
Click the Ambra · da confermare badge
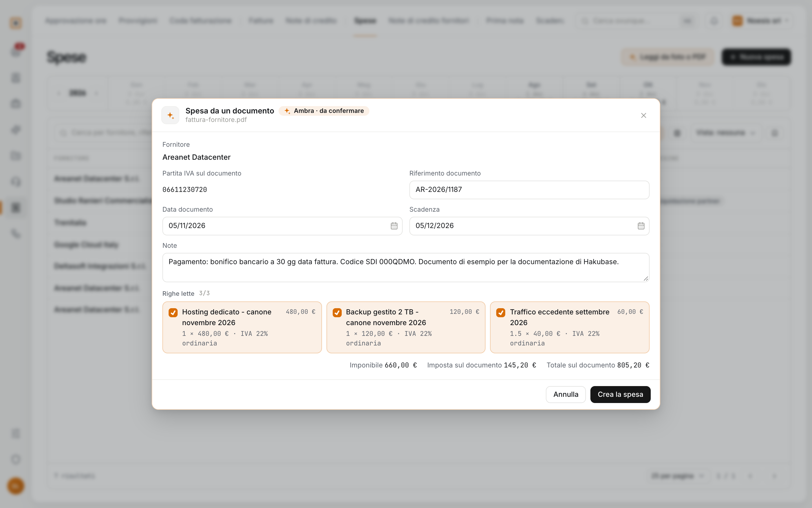pos(324,111)
